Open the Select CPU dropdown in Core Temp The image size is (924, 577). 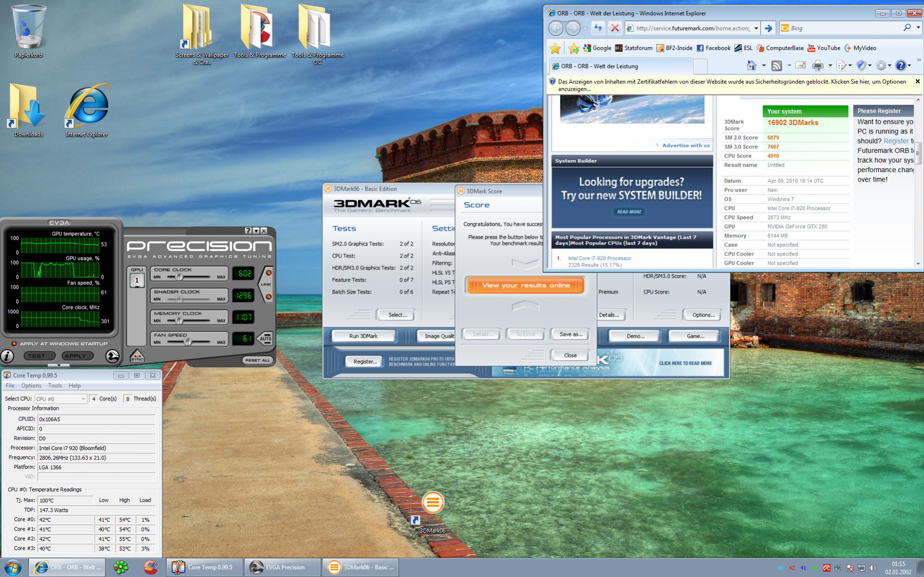click(x=61, y=399)
